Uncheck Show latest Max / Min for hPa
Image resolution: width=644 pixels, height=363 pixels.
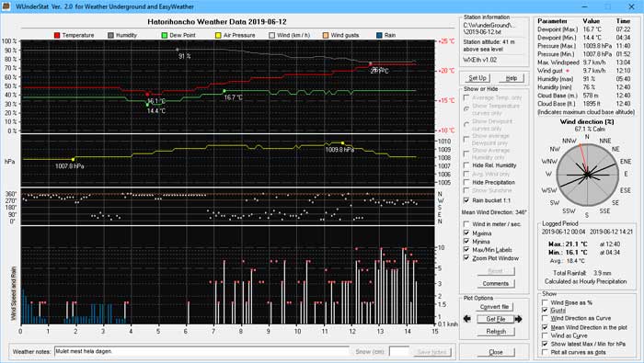pyautogui.click(x=545, y=344)
